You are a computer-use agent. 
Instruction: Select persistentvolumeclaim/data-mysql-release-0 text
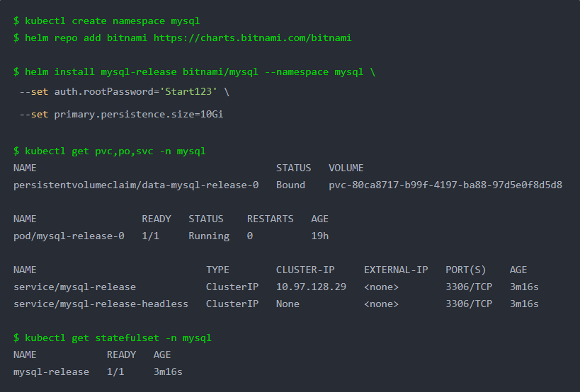tap(136, 185)
